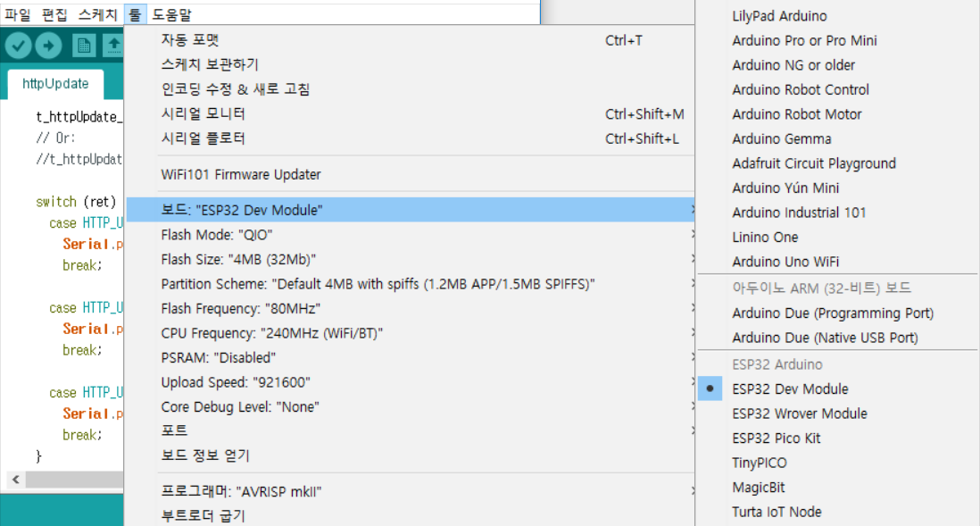Screen dimensions: 980x526
Task: Click the "switch (ret)" code line
Action: point(76,202)
